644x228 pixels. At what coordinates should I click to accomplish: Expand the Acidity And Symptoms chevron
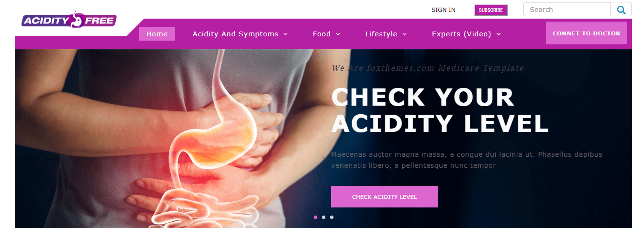[x=285, y=34]
